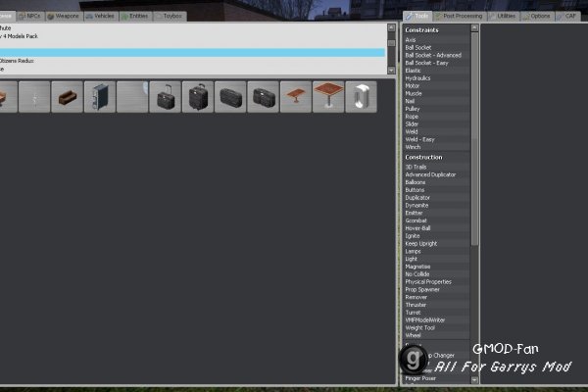Switch to the Vehicles tab
This screenshot has height=392, width=588.
[x=100, y=16]
